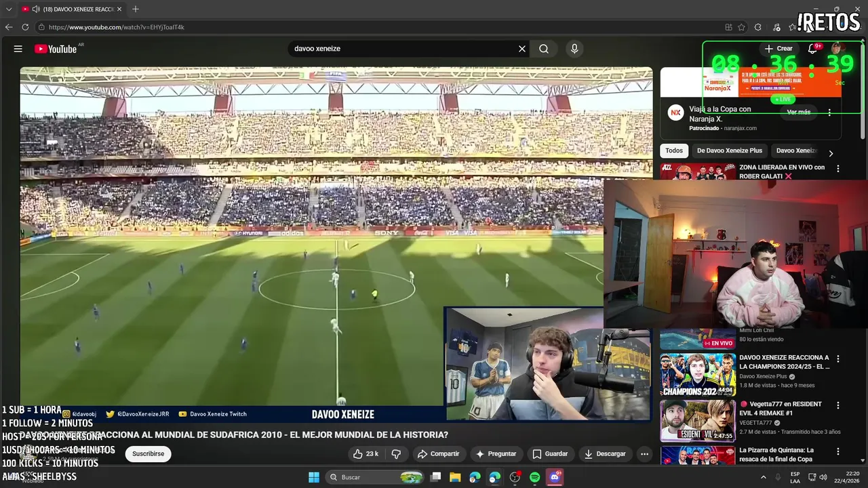
Task: Open options for ZONA LIBERADA video
Action: click(x=838, y=169)
